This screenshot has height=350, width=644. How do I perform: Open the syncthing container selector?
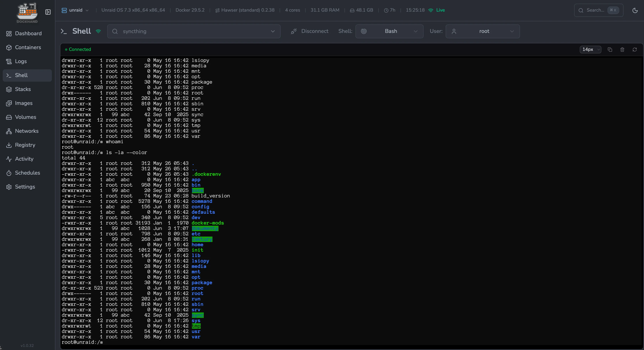[x=194, y=31]
